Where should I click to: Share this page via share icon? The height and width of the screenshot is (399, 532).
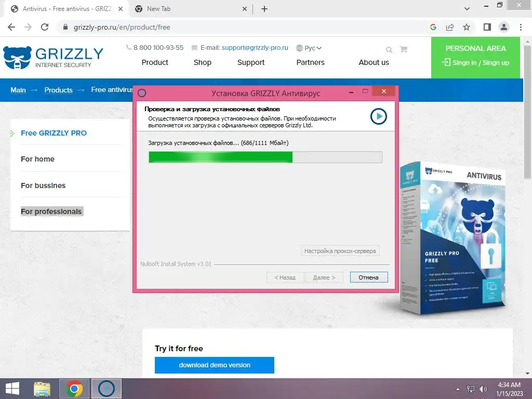[450, 27]
